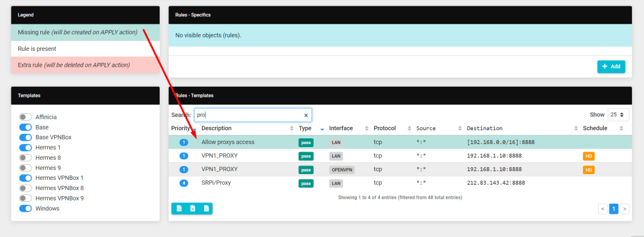Switch off Hermes VPNBox 1 toggle
The image size is (644, 237).
click(x=25, y=178)
